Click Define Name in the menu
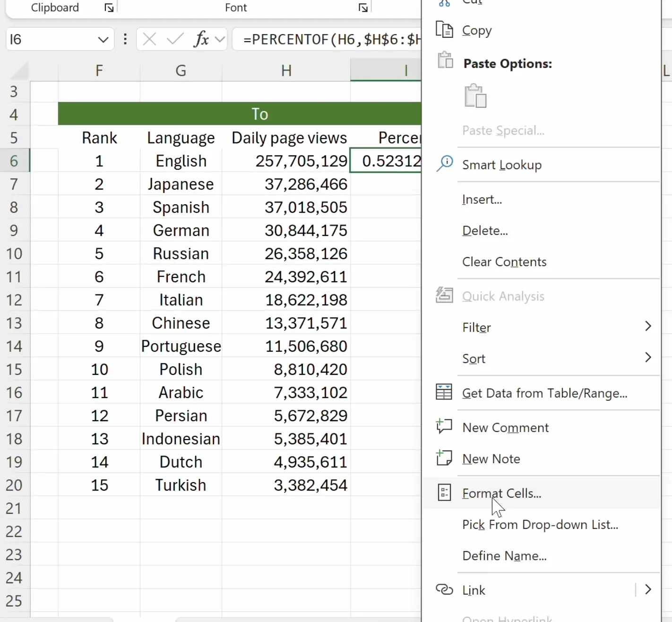 (x=504, y=556)
